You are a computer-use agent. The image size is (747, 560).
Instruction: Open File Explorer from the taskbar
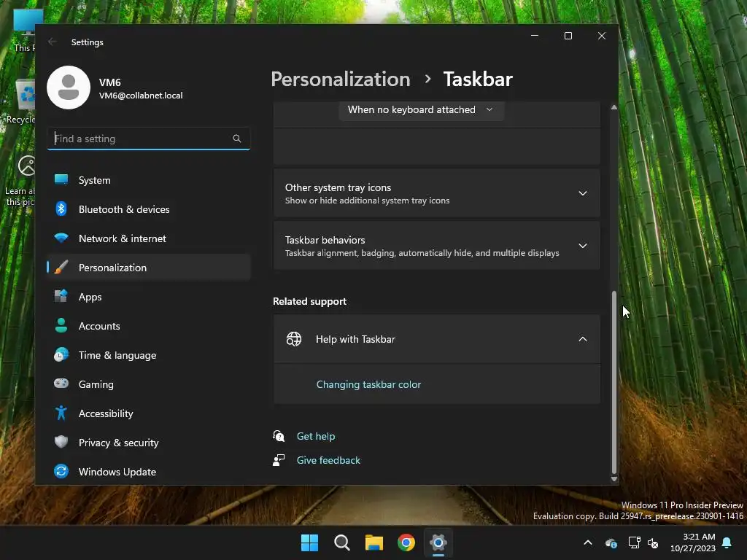[x=374, y=542]
